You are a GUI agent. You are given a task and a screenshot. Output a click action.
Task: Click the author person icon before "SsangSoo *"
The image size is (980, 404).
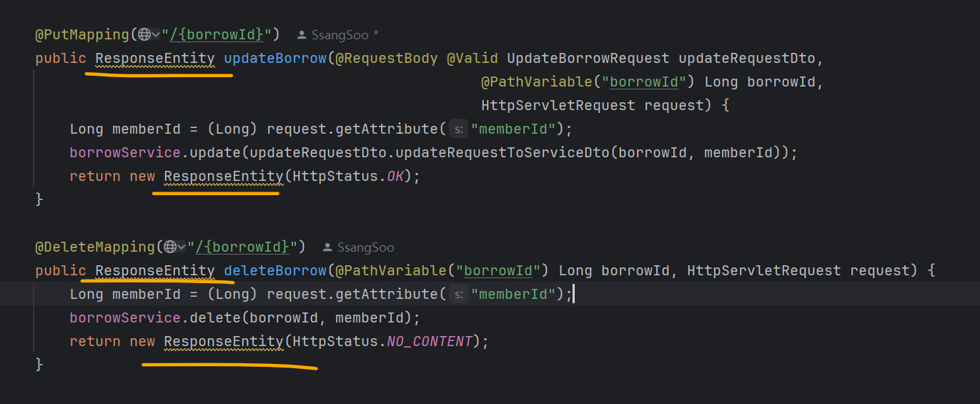coord(302,34)
